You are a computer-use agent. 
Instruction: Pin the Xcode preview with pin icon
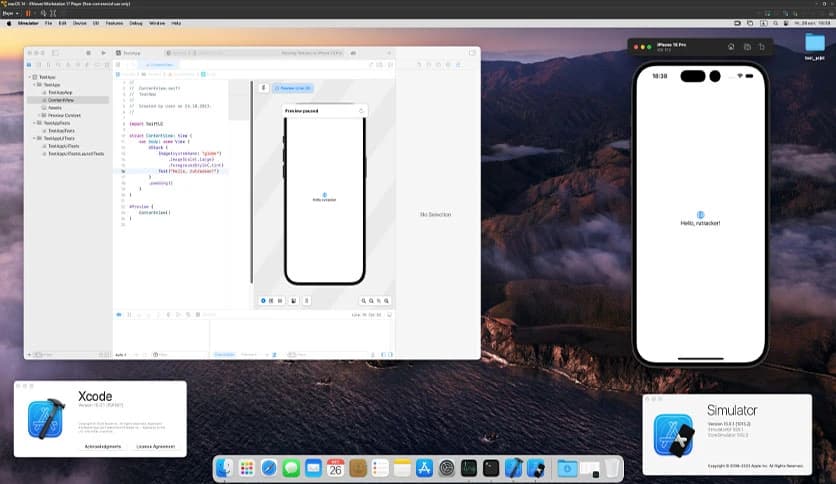tap(263, 87)
